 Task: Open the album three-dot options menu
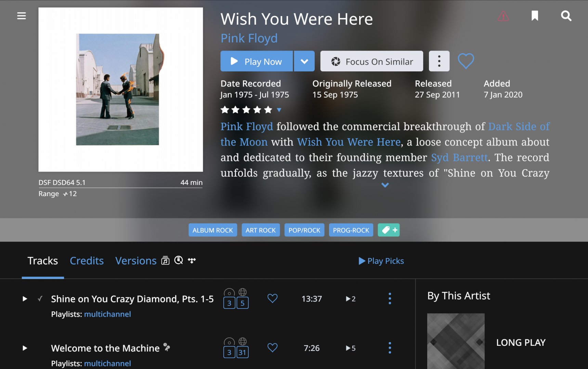[x=439, y=61]
